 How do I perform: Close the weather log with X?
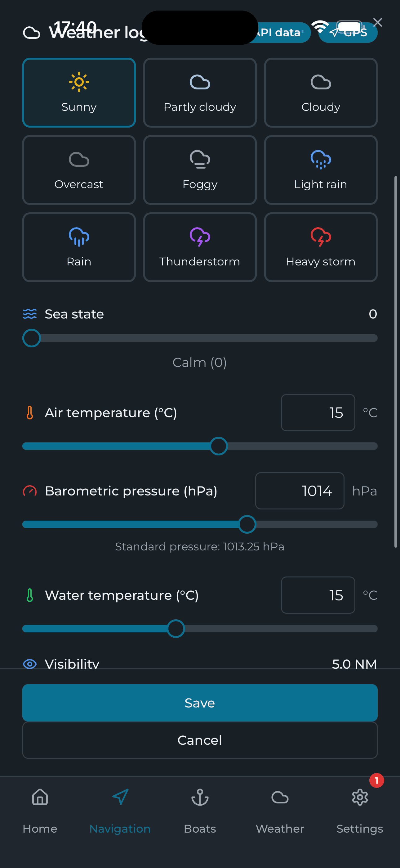click(x=378, y=23)
